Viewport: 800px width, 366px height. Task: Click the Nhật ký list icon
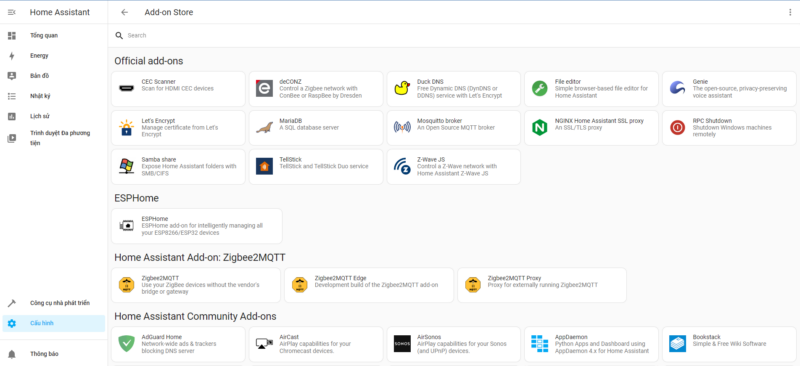click(x=12, y=96)
